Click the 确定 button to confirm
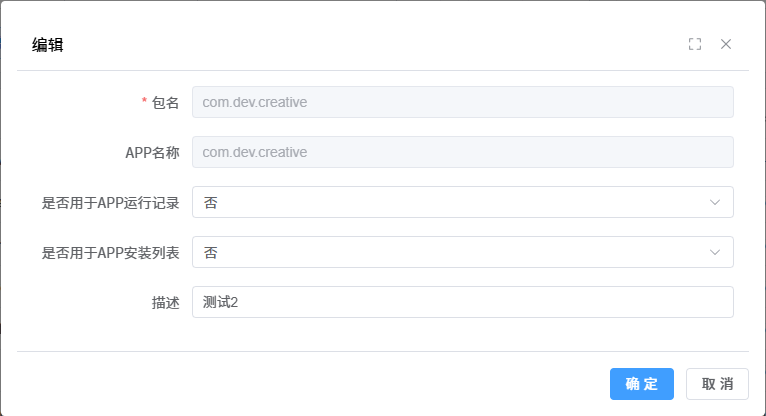Image resolution: width=766 pixels, height=416 pixels. (x=641, y=384)
